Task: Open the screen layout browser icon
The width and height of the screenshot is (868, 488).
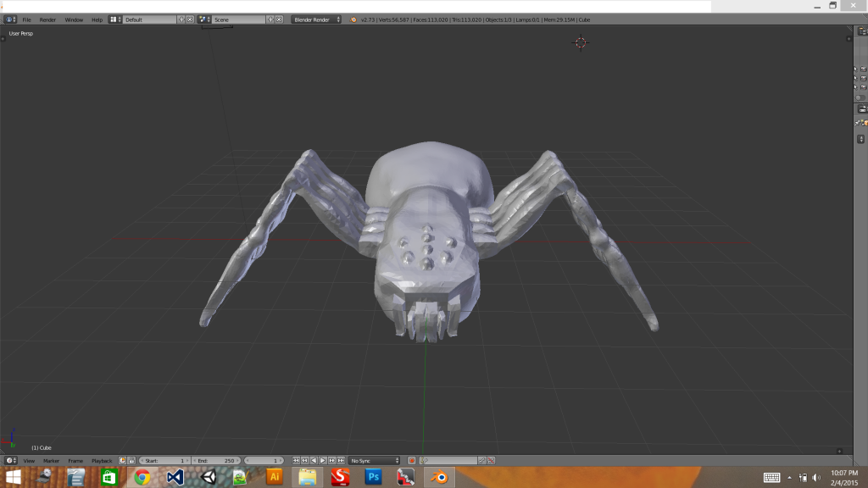Action: tap(115, 19)
